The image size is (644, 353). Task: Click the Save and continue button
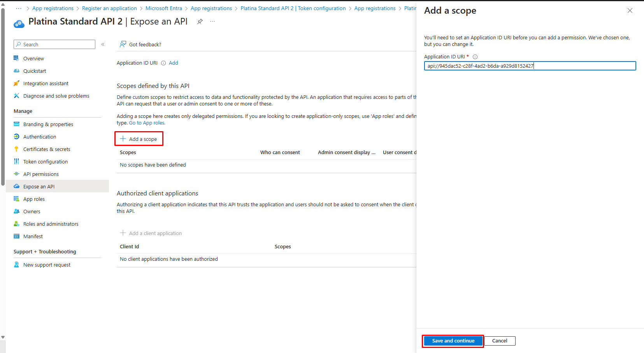(453, 341)
